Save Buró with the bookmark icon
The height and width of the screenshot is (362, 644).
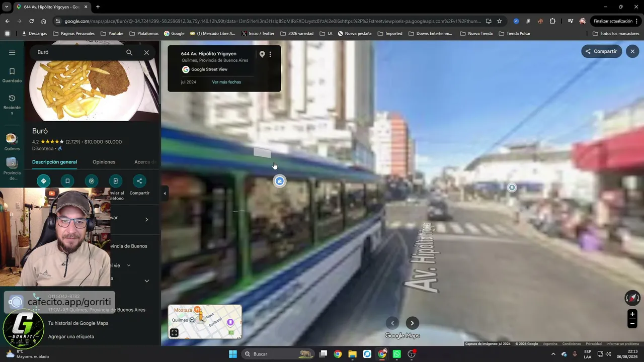(x=67, y=181)
